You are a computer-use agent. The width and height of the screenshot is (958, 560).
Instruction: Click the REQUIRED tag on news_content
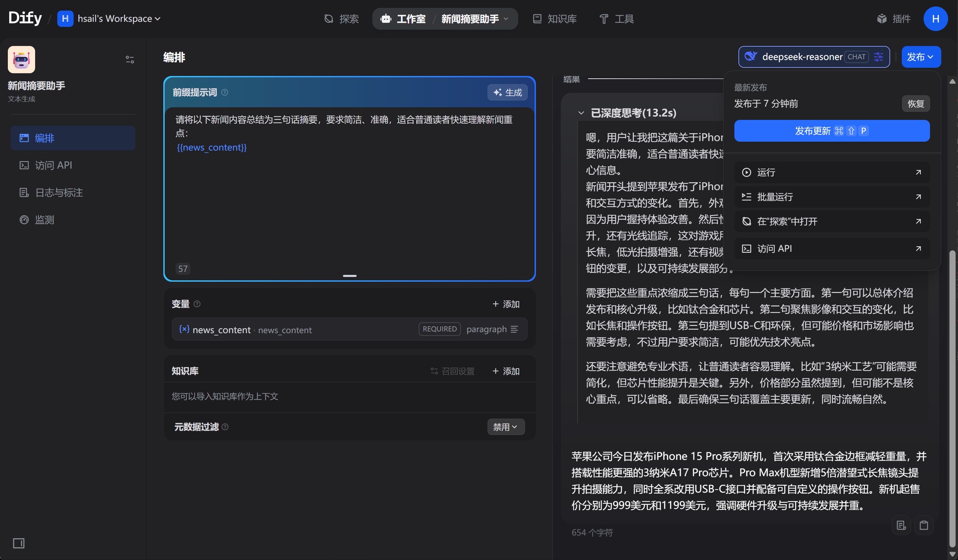[x=439, y=329]
